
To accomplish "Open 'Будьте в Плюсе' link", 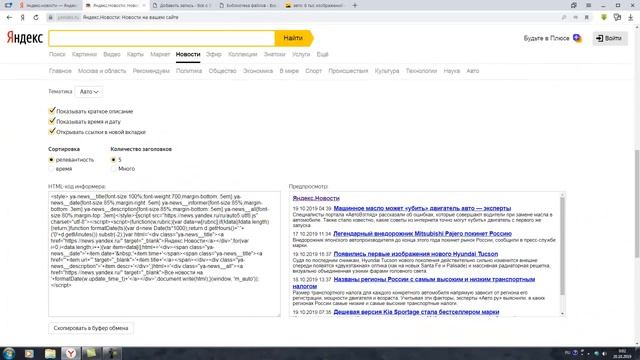I will [546, 38].
